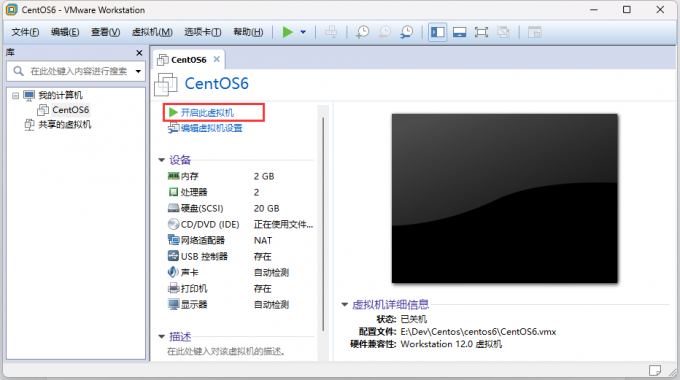Open the 虚拟机(M) menu
This screenshot has width=680, height=380.
coord(152,32)
